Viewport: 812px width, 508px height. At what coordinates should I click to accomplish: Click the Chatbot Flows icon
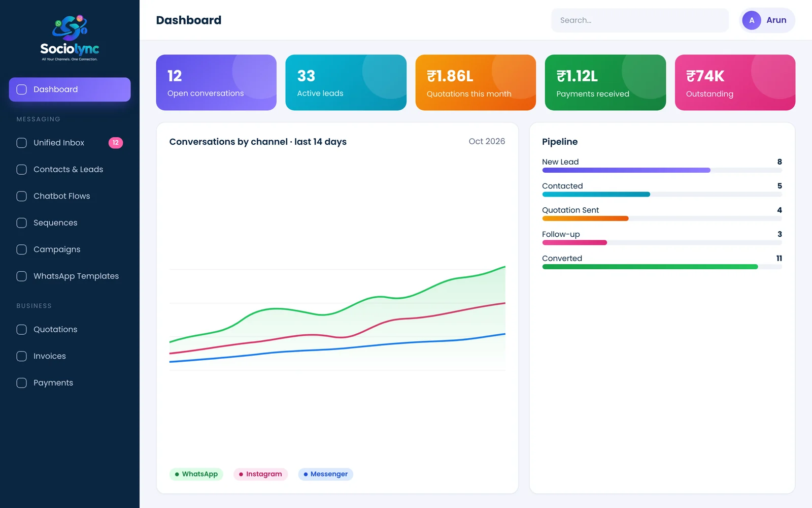(22, 196)
